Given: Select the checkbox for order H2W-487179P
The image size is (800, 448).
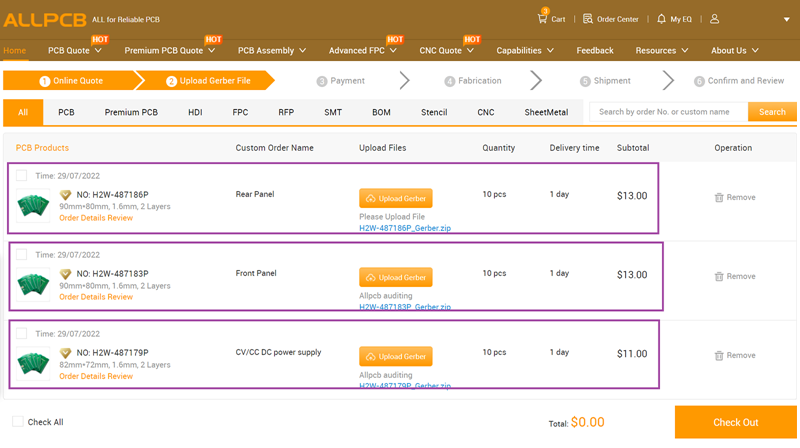Looking at the screenshot, I should 21,334.
